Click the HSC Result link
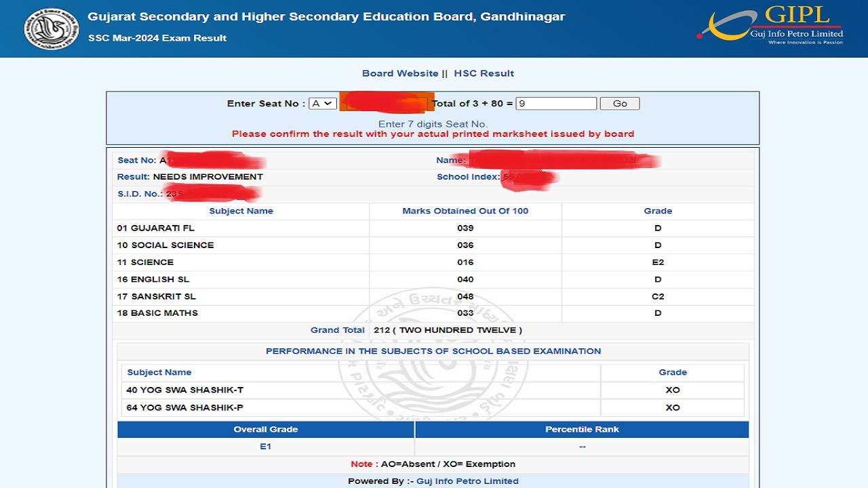 click(x=484, y=73)
